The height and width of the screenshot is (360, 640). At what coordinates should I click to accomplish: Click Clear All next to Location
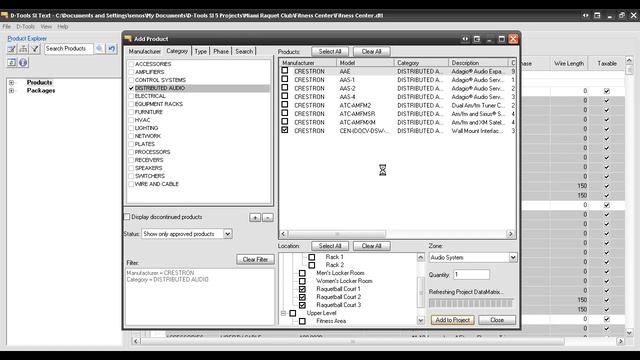371,246
